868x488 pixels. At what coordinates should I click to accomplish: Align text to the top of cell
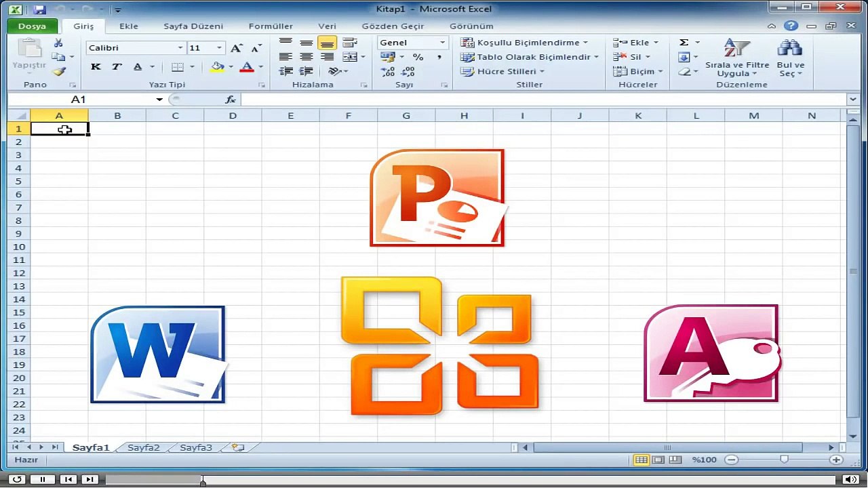click(x=285, y=43)
